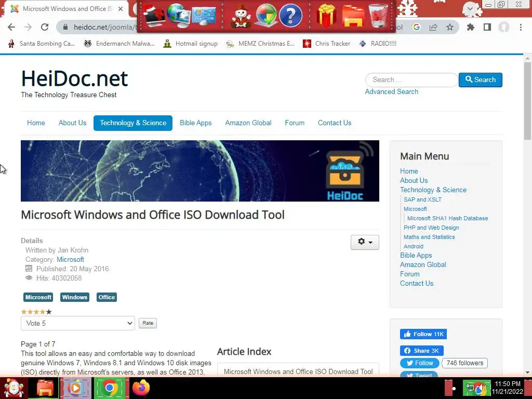Screen dimensions: 532x399
Task: Click the blue Search button
Action: coord(480,79)
